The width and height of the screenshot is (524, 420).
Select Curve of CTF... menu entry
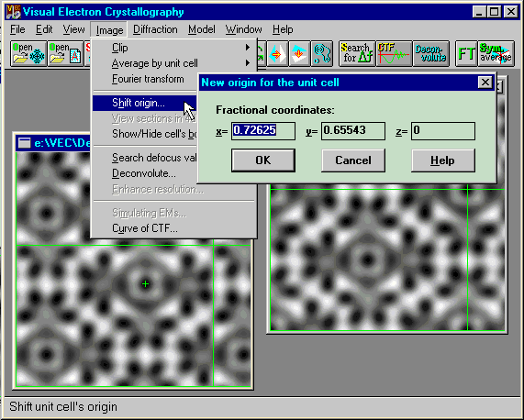173,228
